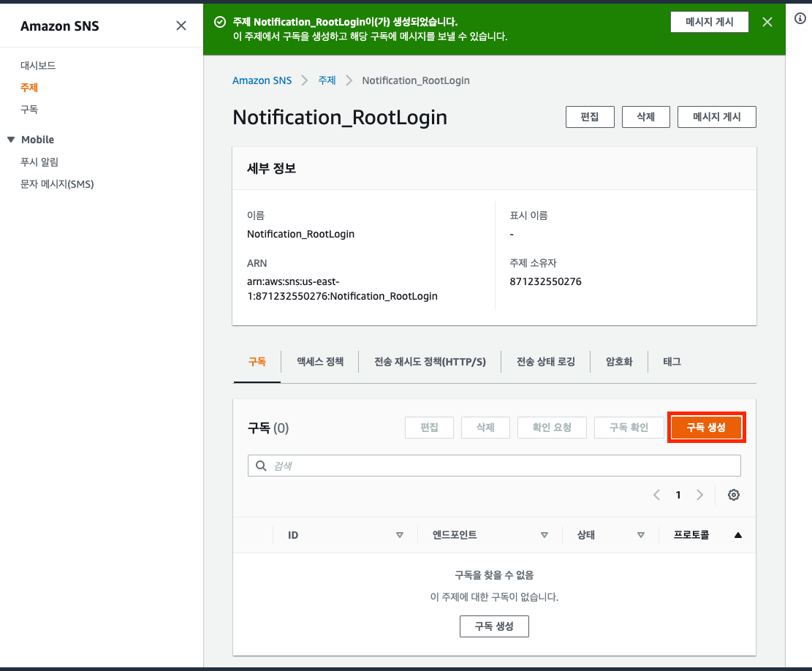
Task: Click 구독 생성 button below empty table message
Action: click(x=494, y=626)
